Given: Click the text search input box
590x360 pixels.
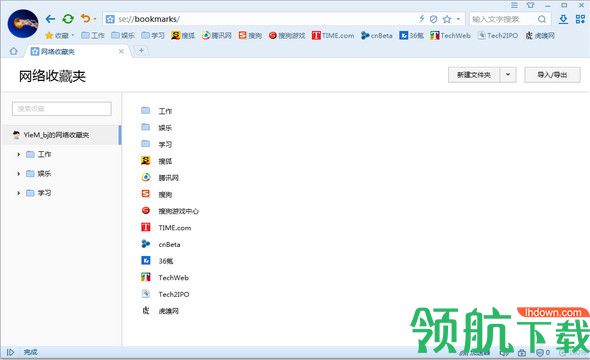Looking at the screenshot, I should pyautogui.click(x=502, y=19).
